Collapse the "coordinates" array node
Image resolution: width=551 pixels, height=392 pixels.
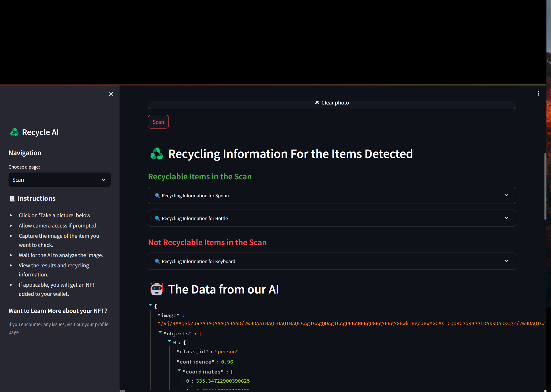(179, 370)
